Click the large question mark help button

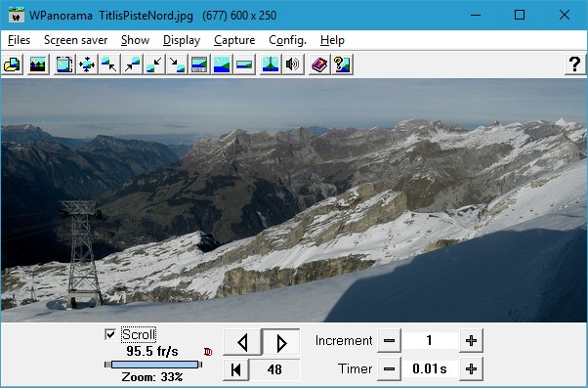click(575, 65)
